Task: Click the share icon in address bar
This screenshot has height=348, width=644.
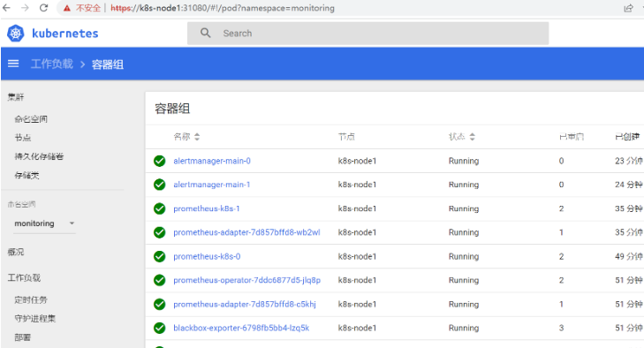Action: click(x=628, y=8)
